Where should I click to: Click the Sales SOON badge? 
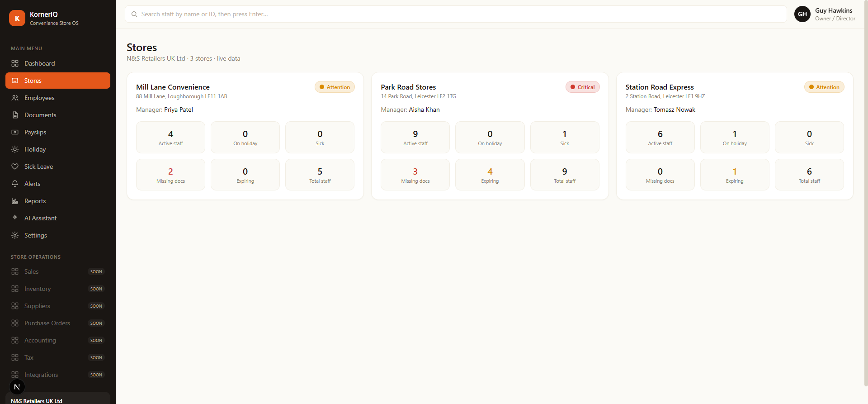[x=96, y=271]
